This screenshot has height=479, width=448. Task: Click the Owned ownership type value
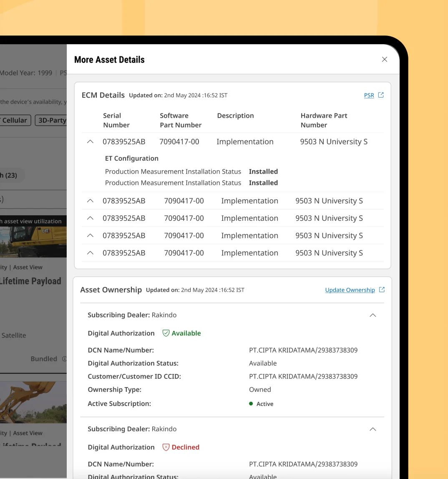click(260, 389)
